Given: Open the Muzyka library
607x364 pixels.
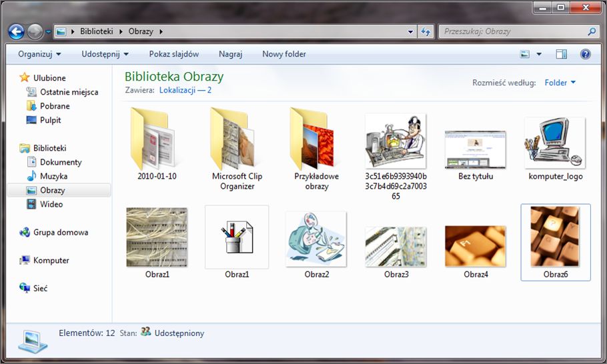Looking at the screenshot, I should coord(53,177).
